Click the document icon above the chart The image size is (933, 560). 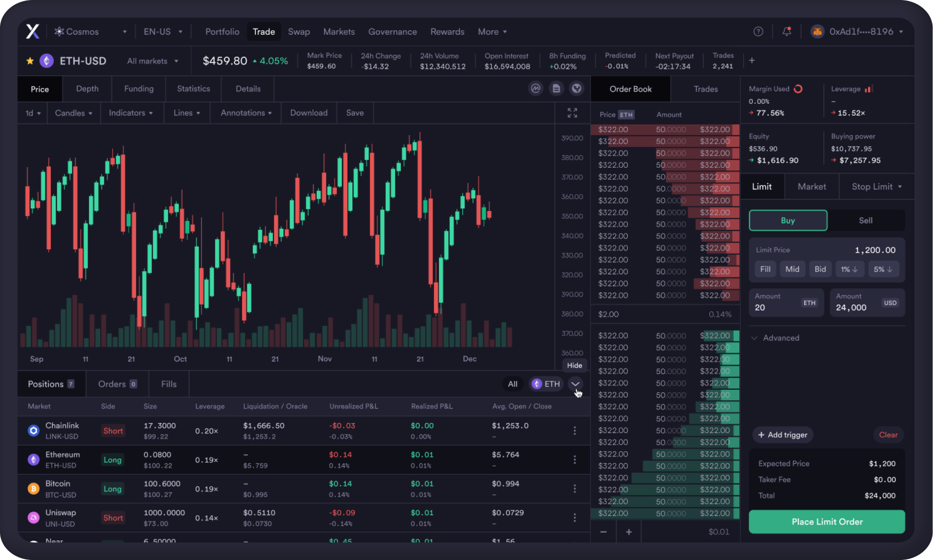pyautogui.click(x=556, y=89)
